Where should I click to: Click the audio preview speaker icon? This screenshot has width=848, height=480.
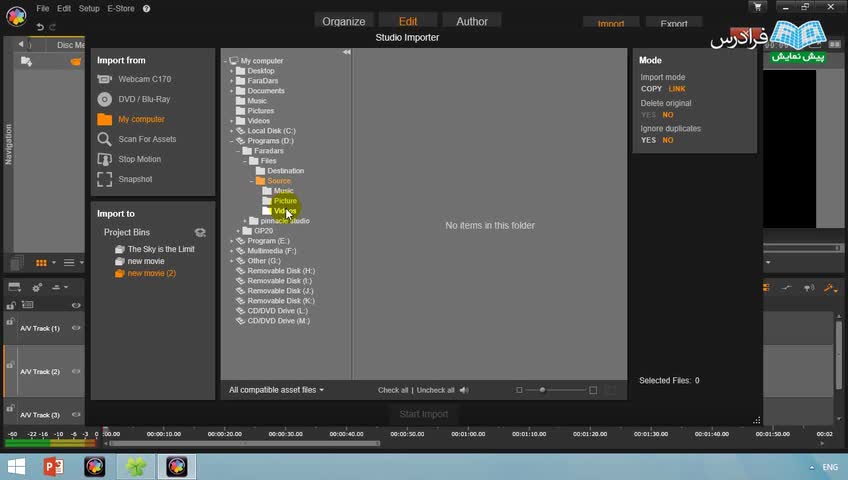click(465, 390)
